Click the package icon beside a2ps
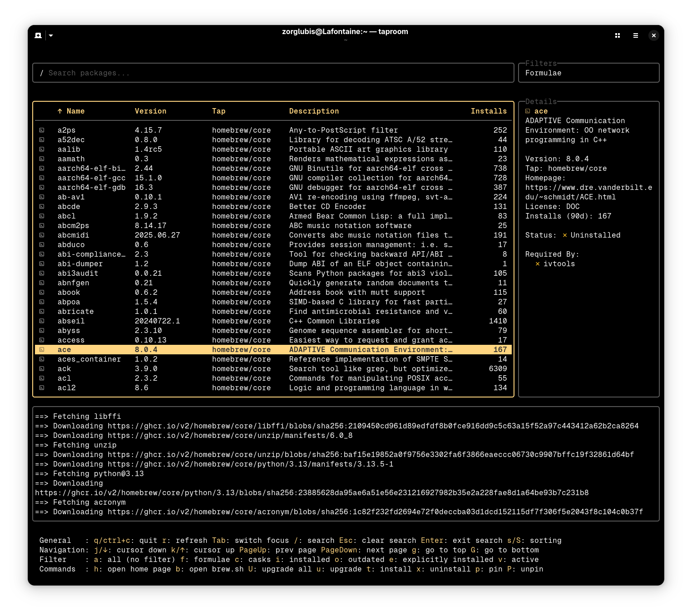The width and height of the screenshot is (692, 616). click(x=42, y=130)
